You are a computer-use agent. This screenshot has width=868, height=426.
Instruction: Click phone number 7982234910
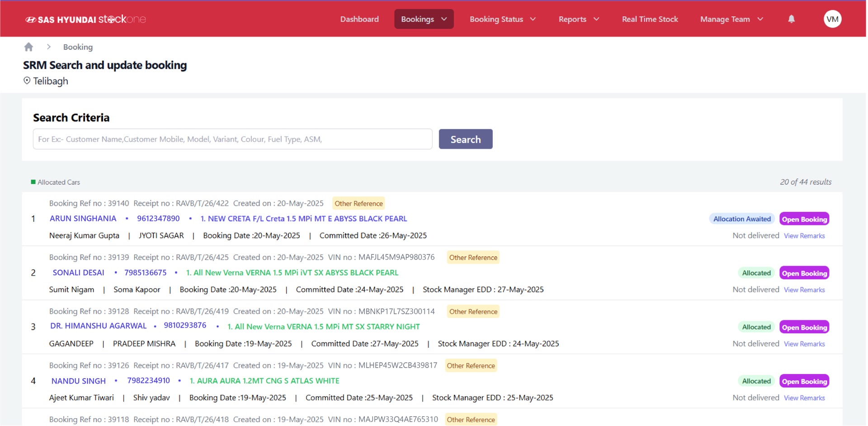click(148, 381)
